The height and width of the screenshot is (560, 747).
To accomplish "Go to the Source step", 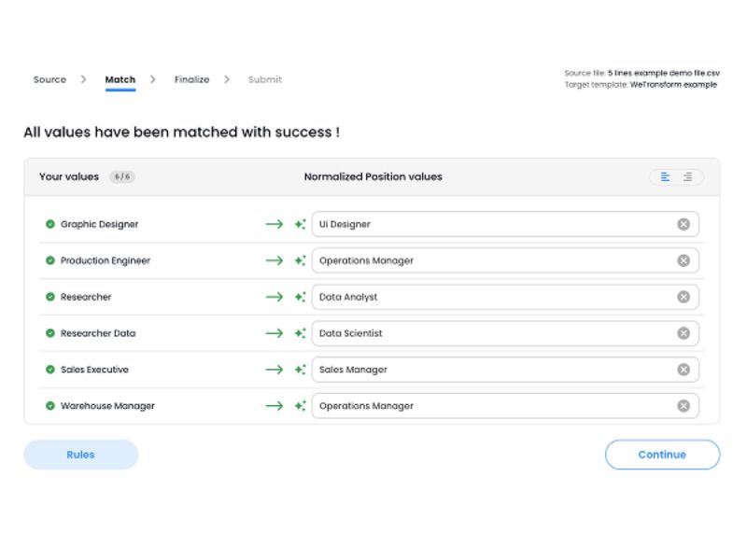I will click(49, 79).
